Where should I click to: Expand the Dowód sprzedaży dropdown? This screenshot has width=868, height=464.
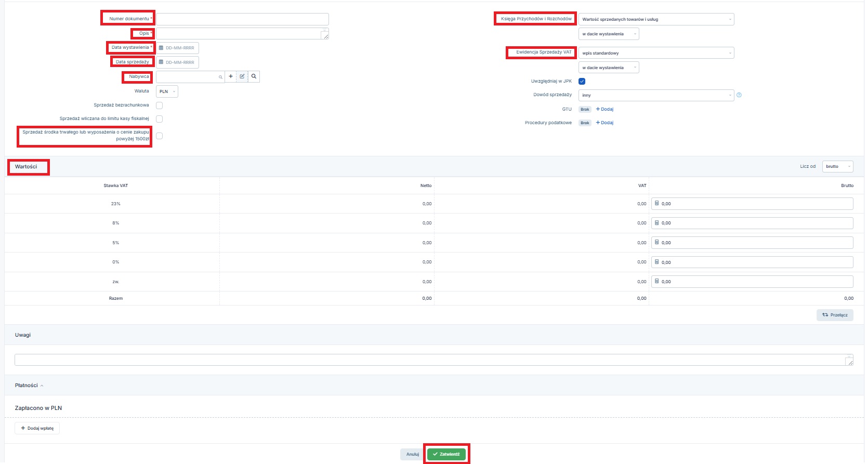coord(656,96)
